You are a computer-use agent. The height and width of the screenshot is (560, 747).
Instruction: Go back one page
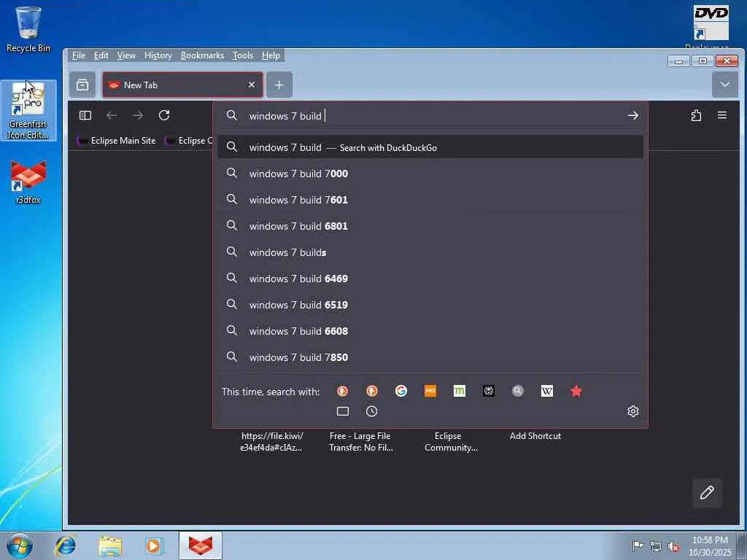click(x=112, y=115)
